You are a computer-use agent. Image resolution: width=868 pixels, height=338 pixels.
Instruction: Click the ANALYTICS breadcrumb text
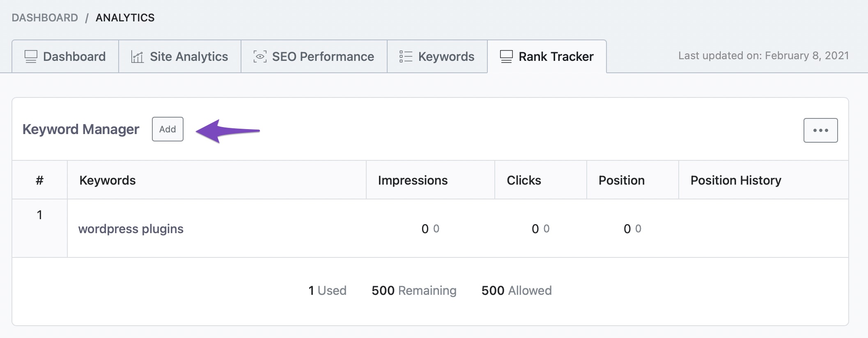tap(125, 18)
